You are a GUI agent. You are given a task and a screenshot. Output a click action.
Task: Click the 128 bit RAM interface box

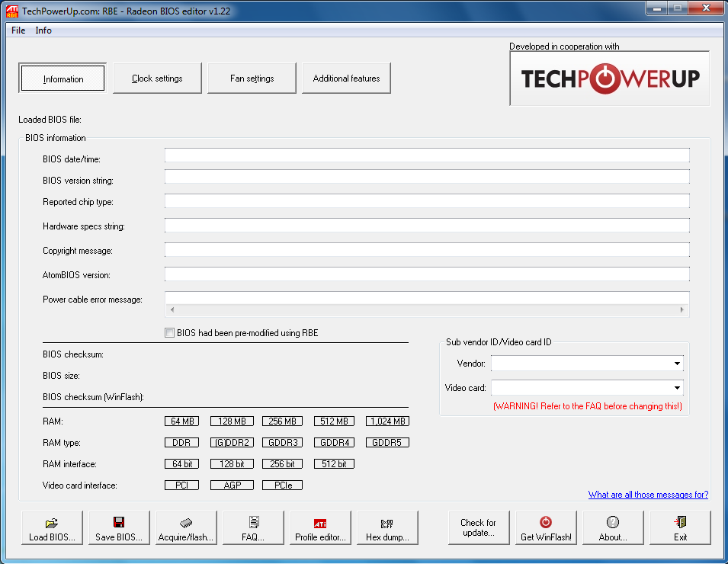click(x=233, y=463)
